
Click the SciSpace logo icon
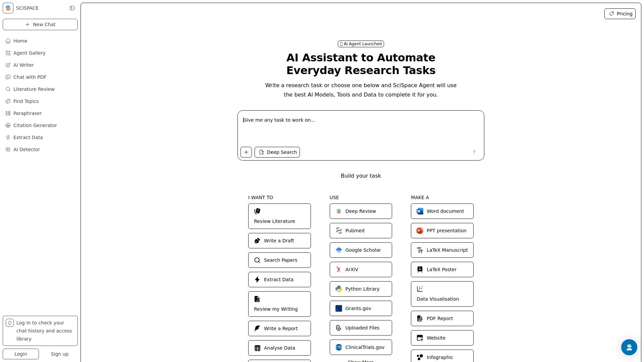pyautogui.click(x=8, y=8)
